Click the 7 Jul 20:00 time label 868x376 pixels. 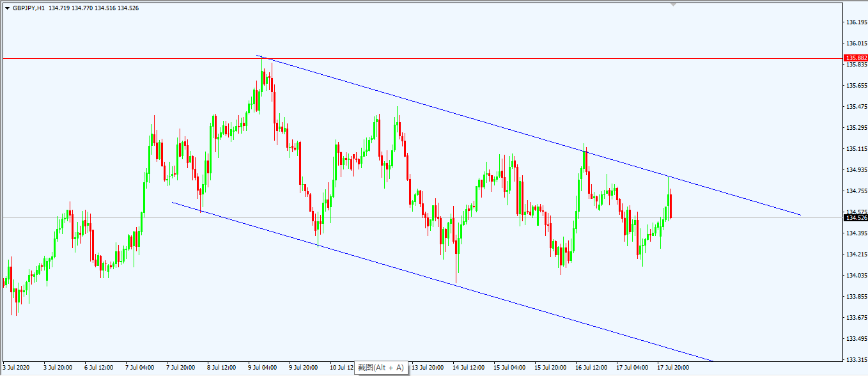pyautogui.click(x=181, y=368)
